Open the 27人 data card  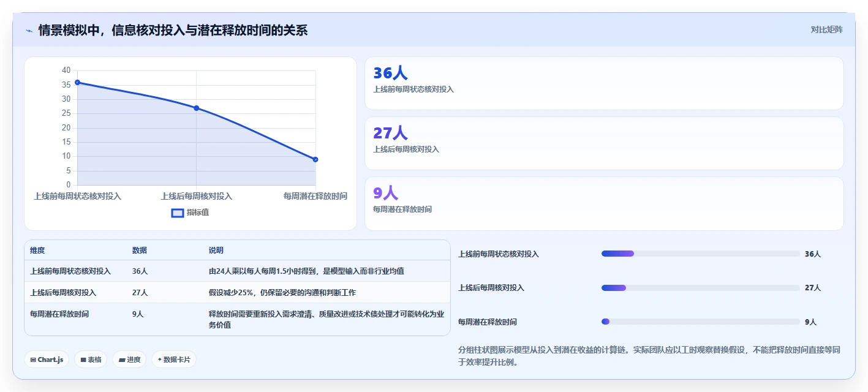[604, 143]
